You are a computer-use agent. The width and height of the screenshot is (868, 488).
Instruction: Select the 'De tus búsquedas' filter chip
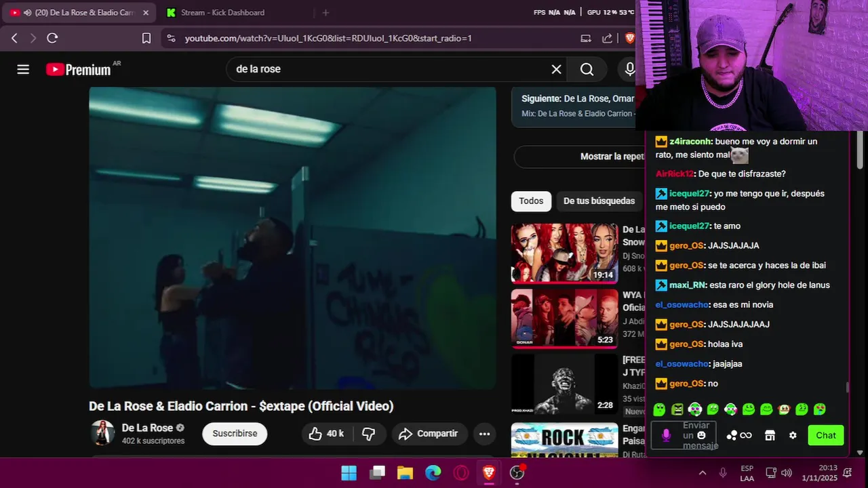click(x=599, y=201)
